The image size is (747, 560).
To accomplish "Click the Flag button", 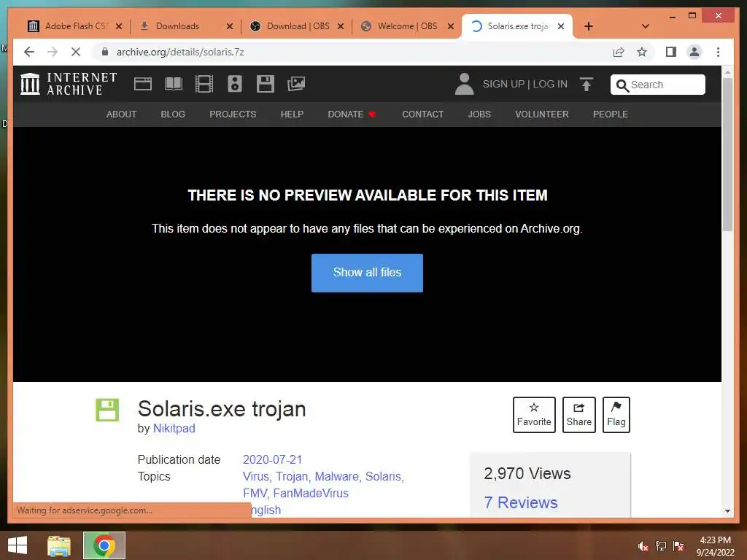I will click(616, 415).
